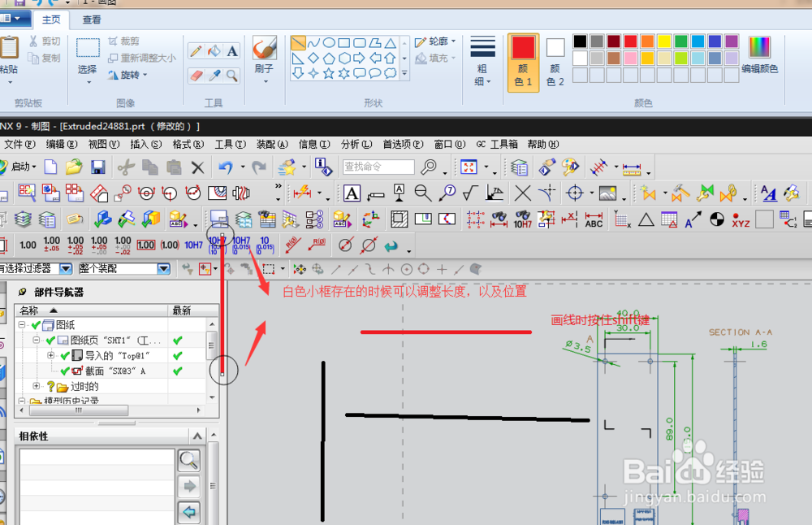812x525 pixels.
Task: Select the five-point star shape
Action: [328, 74]
